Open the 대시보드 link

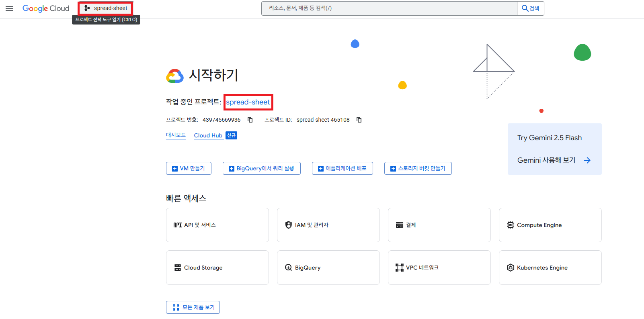pyautogui.click(x=176, y=135)
